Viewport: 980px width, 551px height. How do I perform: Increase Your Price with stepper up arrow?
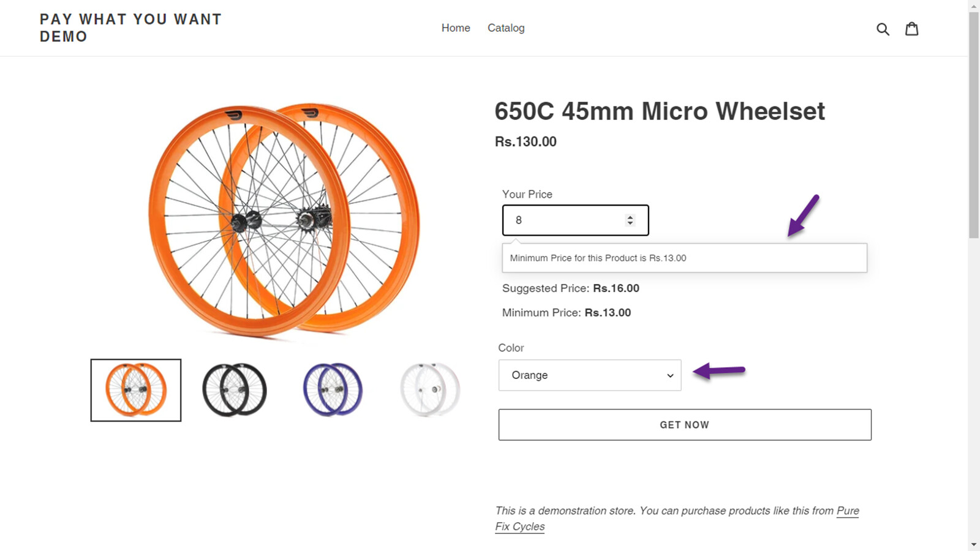pyautogui.click(x=630, y=217)
